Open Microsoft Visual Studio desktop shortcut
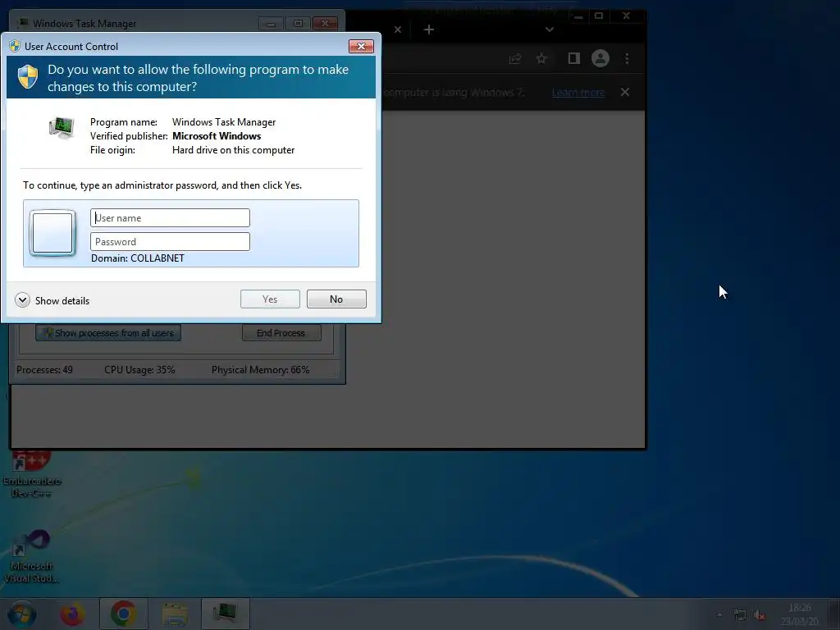The width and height of the screenshot is (840, 630). point(32,557)
